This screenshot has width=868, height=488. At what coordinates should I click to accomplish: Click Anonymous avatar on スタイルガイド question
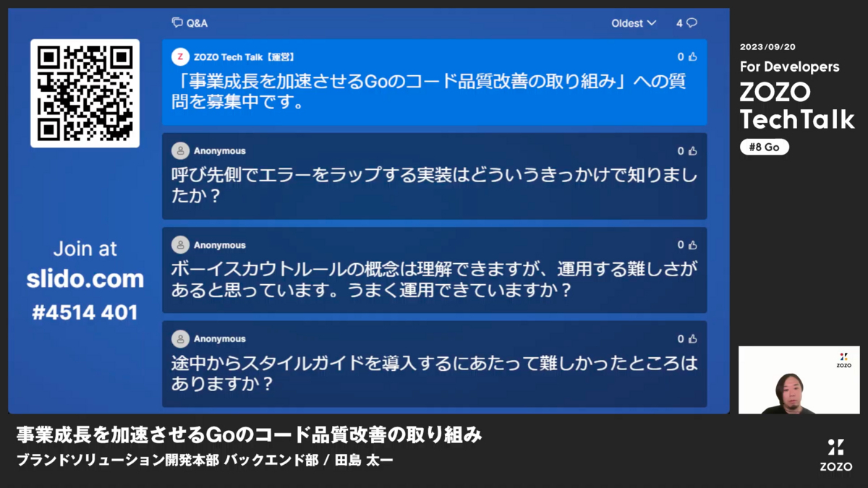[x=180, y=339]
